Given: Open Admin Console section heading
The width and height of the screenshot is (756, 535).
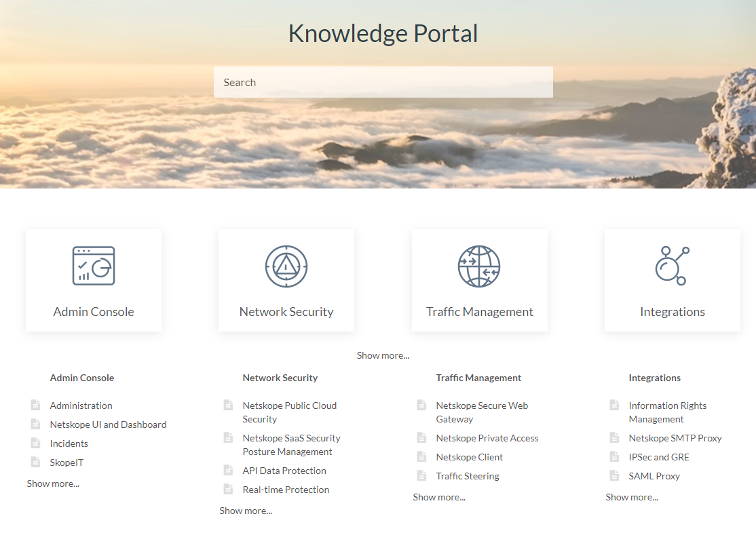Looking at the screenshot, I should point(82,378).
